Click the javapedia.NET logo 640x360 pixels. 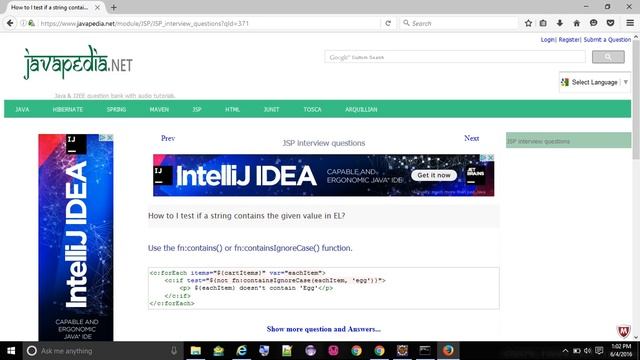click(x=78, y=62)
